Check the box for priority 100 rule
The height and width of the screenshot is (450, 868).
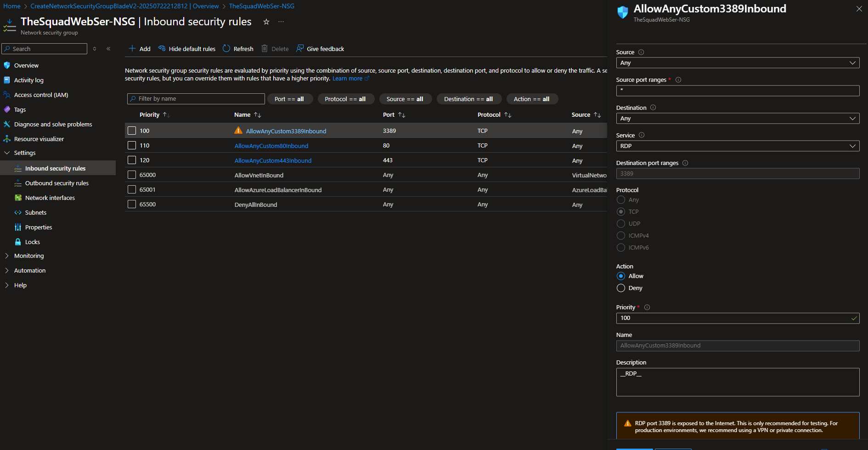[132, 131]
